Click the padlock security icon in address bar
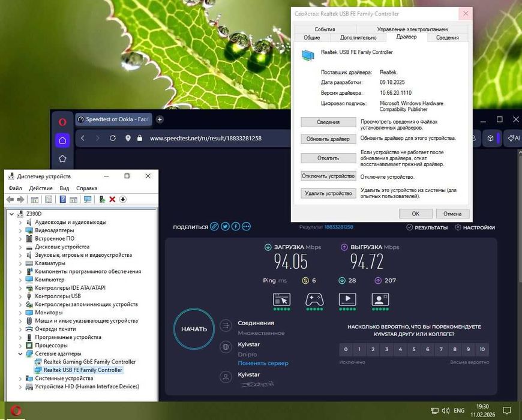This screenshot has width=522, height=420. tap(140, 138)
